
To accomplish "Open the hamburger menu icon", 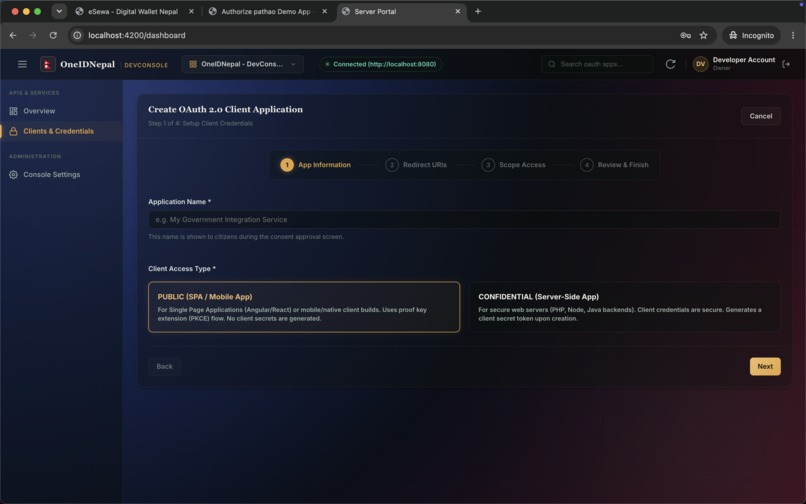I will pos(22,64).
